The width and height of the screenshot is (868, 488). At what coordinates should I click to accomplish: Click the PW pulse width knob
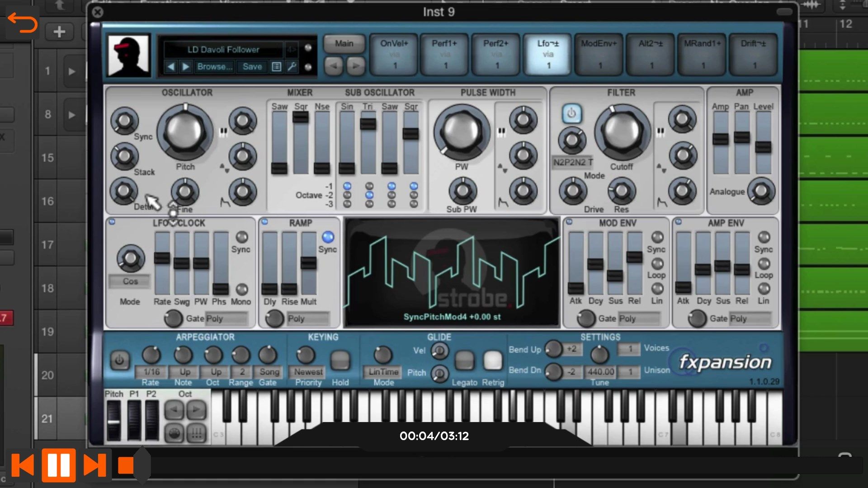point(462,131)
